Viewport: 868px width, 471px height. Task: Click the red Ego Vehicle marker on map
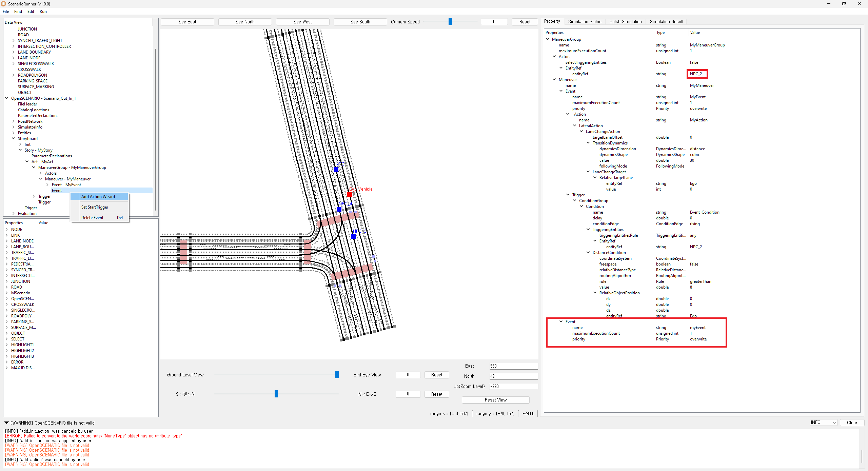tap(349, 194)
